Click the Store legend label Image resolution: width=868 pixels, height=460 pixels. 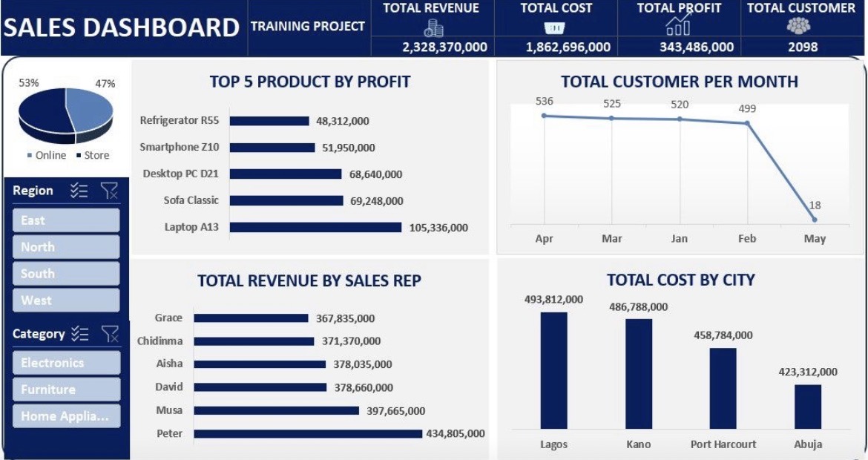tap(97, 156)
